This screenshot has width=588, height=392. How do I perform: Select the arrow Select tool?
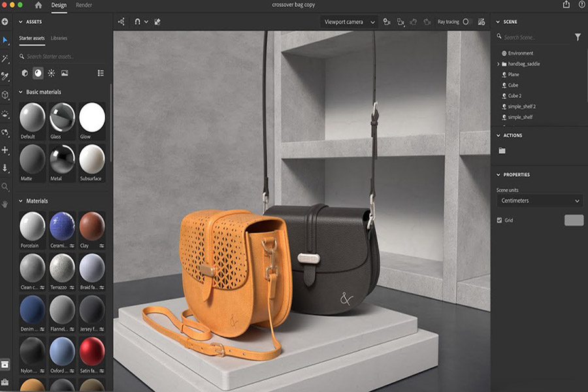5,40
